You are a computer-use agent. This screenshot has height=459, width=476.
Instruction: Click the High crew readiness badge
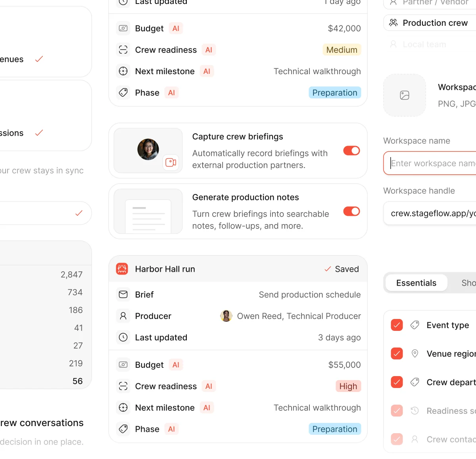pos(348,386)
